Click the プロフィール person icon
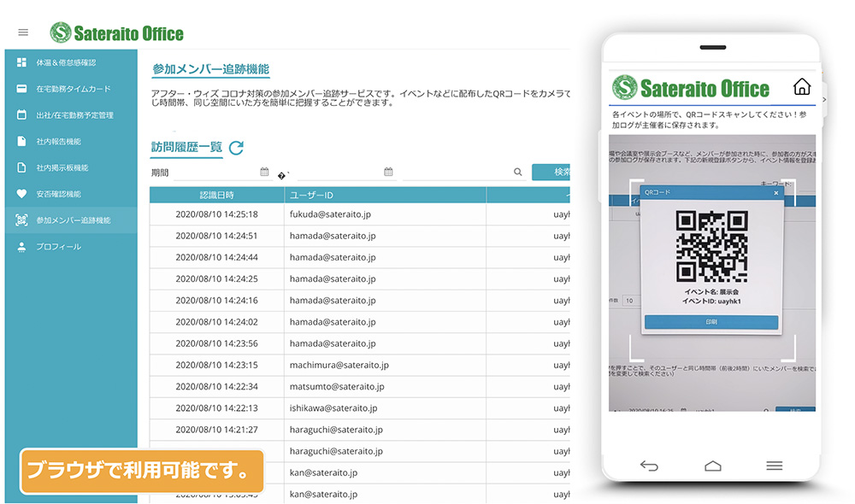 (x=22, y=247)
